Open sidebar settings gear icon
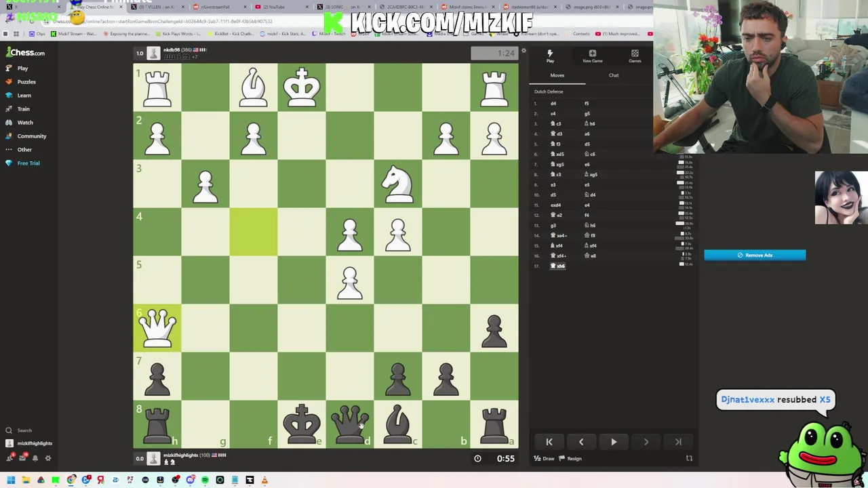The width and height of the screenshot is (868, 488). [x=47, y=458]
